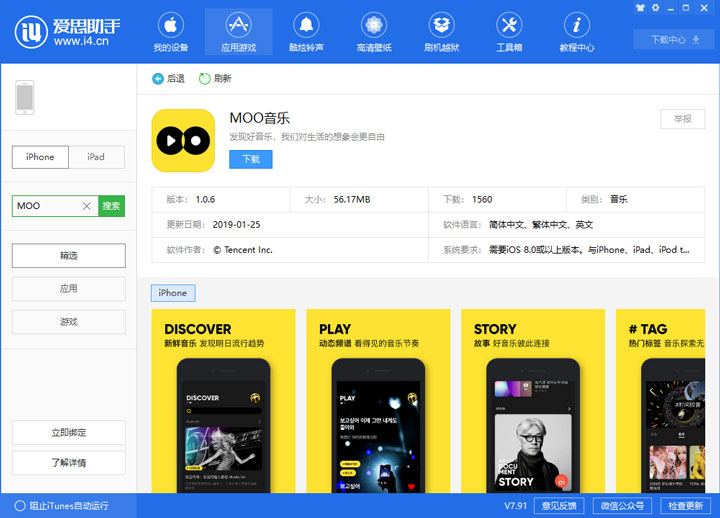Click 简体中文、繁体中文、英文 language text

click(x=541, y=225)
